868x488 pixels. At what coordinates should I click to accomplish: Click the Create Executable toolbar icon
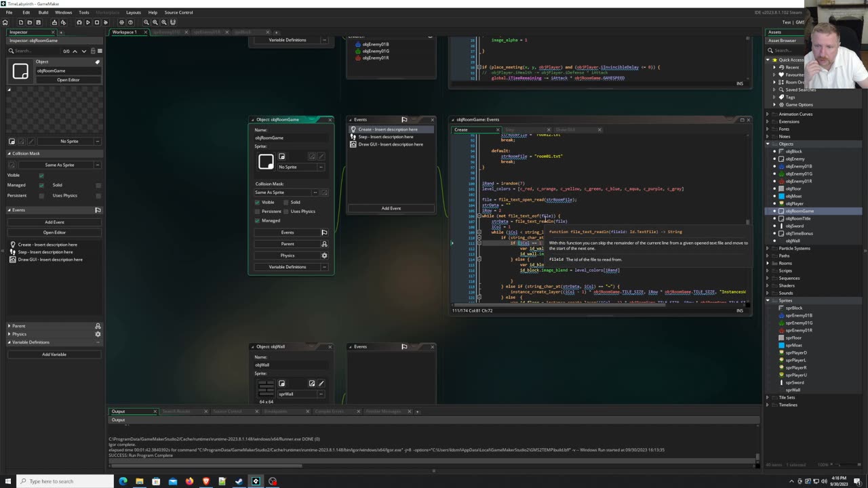pyautogui.click(x=55, y=22)
